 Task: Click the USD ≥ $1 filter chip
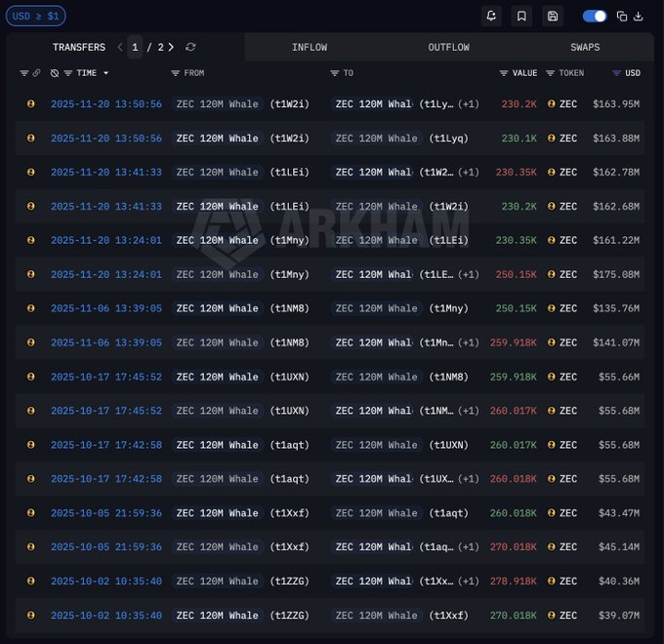[35, 16]
